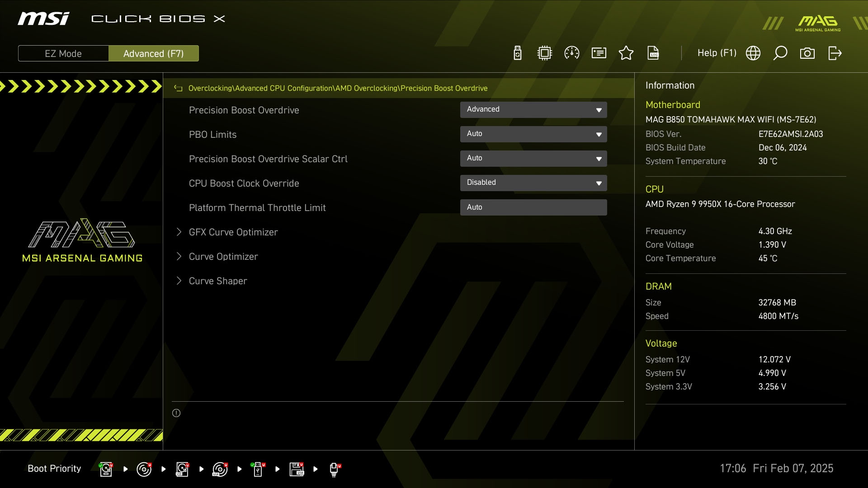Viewport: 868px width, 488px height.
Task: Click the CPU chip icon in toolbar
Action: [545, 53]
